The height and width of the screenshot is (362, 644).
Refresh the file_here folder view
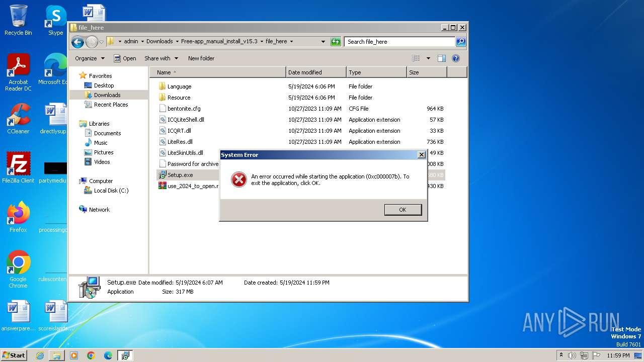coord(336,42)
